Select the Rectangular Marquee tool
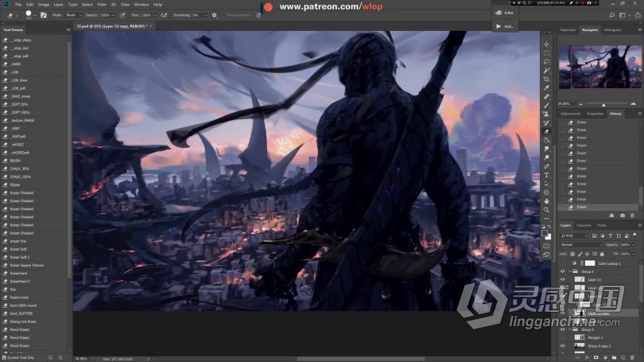The height and width of the screenshot is (362, 644). click(546, 53)
